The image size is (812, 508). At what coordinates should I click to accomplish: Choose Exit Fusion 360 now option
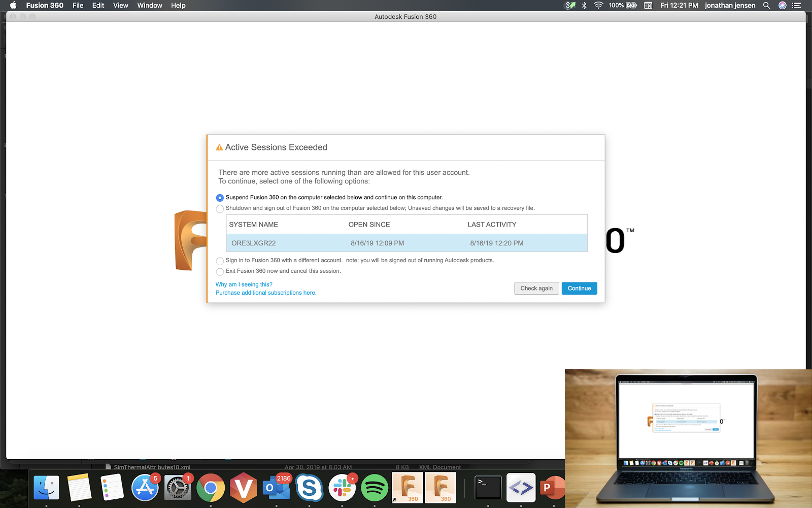(220, 271)
